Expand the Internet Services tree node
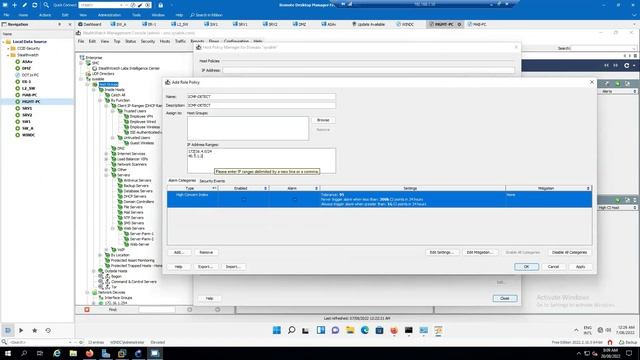 [107, 153]
